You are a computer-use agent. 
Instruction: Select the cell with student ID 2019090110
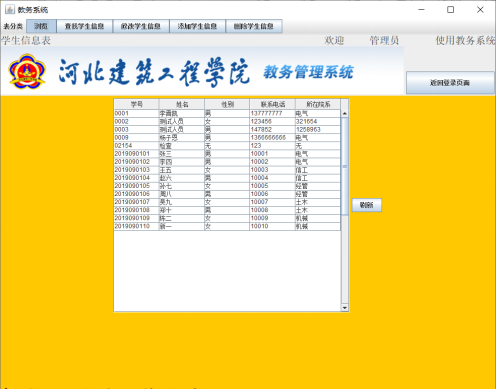tap(136, 226)
